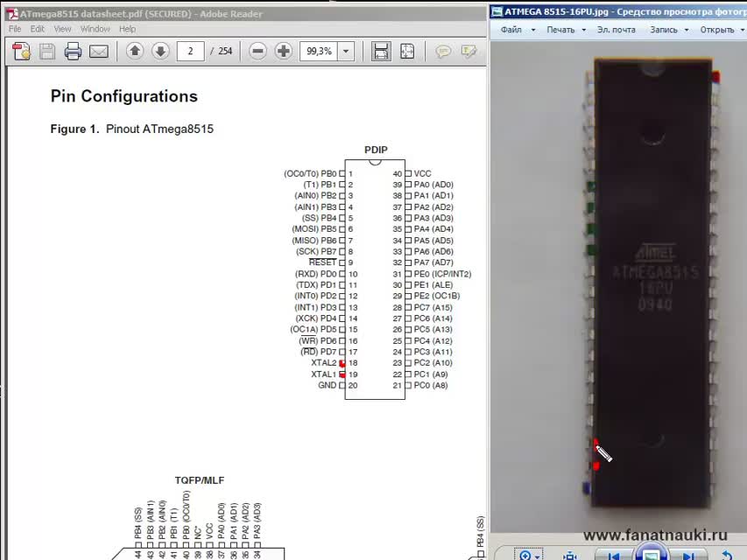Click the '(RXD) PD0' pin label
Viewport: 747px width, 560px height.
pos(316,274)
